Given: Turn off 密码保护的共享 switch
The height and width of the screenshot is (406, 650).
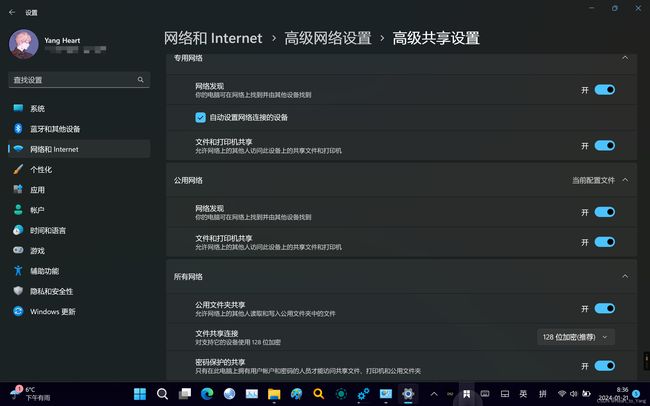Looking at the screenshot, I should pos(605,365).
